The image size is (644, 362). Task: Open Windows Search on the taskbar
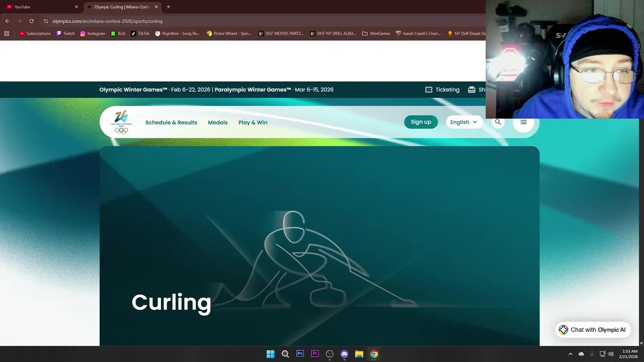coord(285,354)
